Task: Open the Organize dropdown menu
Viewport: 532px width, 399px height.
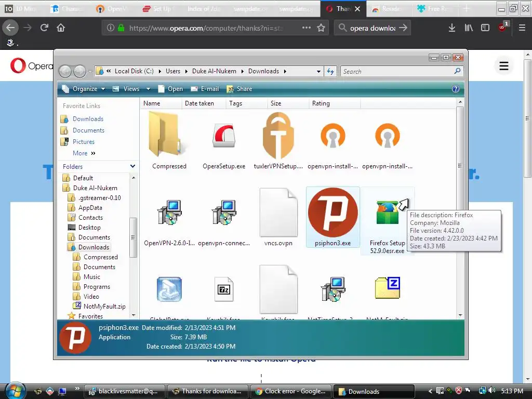Action: point(84,89)
